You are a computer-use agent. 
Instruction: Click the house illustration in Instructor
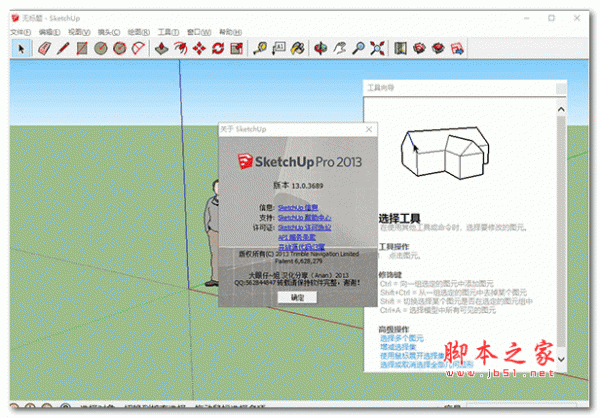445,152
